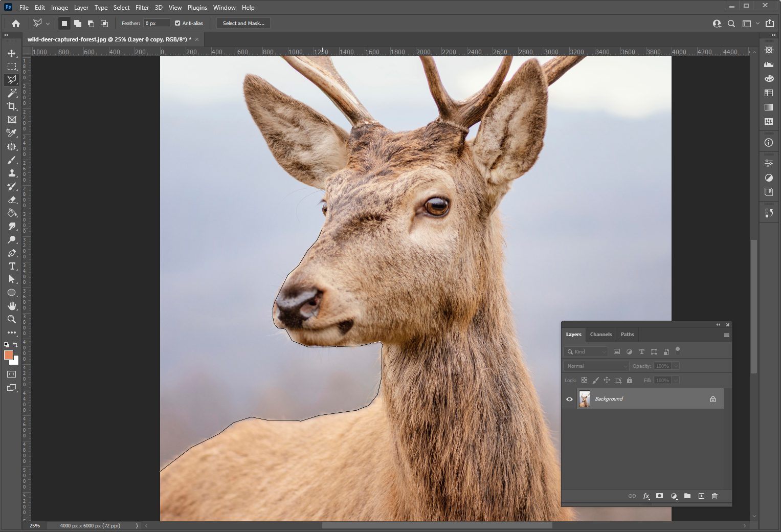Open the Layers panel hamburger menu

(x=726, y=335)
